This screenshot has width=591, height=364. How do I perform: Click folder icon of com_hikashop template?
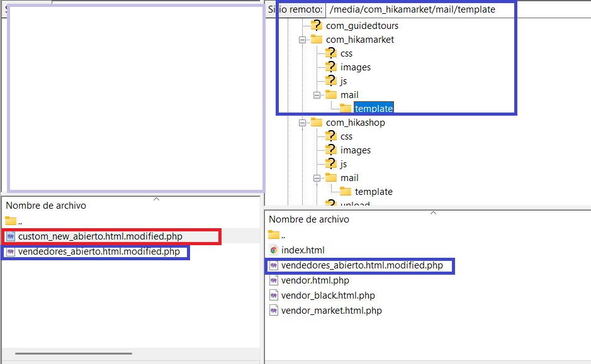pos(346,191)
